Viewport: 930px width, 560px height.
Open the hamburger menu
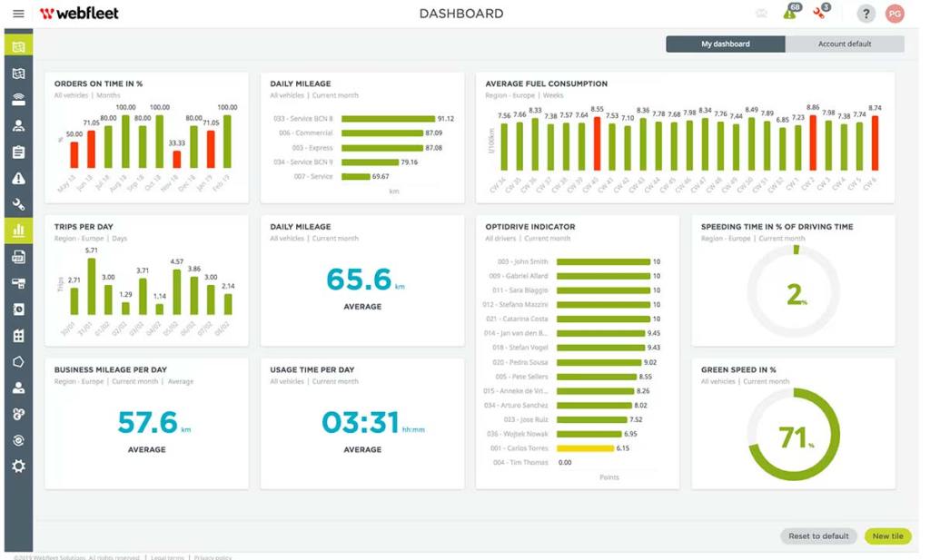coord(18,14)
